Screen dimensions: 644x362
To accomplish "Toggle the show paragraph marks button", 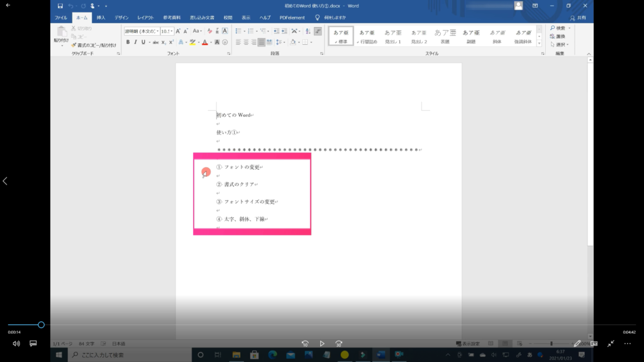I will (x=318, y=31).
